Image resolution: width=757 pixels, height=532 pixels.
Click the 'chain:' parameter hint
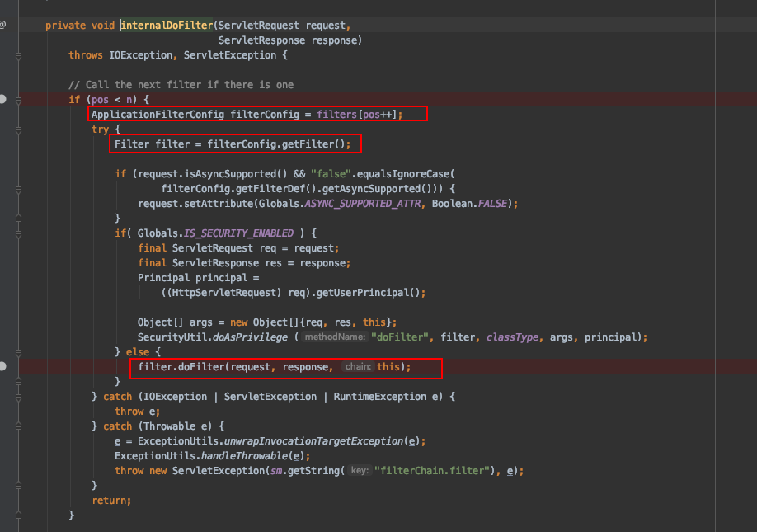coord(358,366)
